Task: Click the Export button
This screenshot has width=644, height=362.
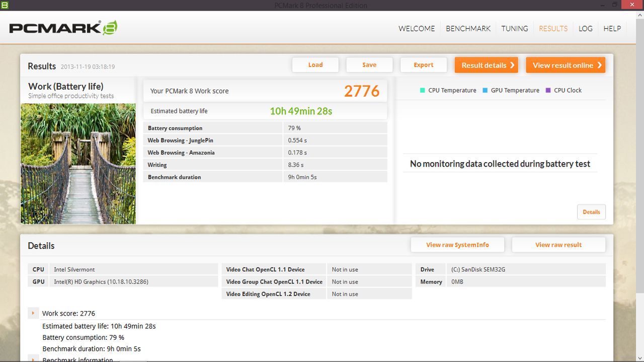Action: (x=424, y=65)
